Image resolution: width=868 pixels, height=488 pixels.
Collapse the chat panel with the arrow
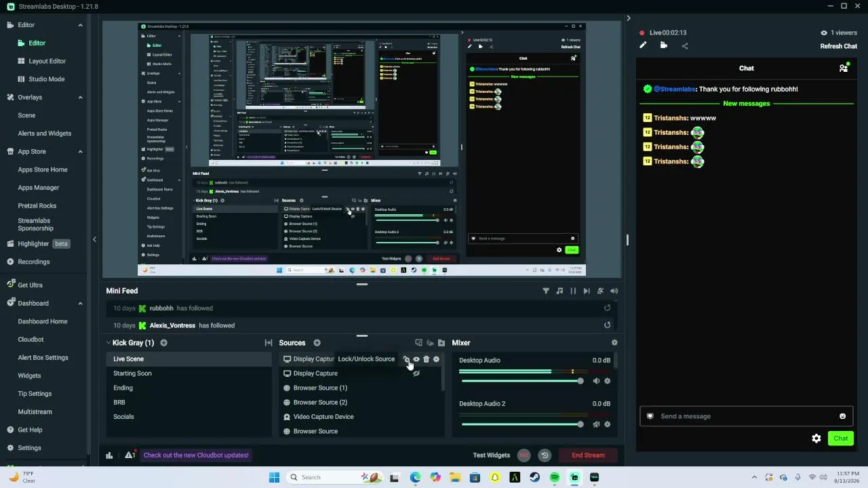[x=628, y=18]
